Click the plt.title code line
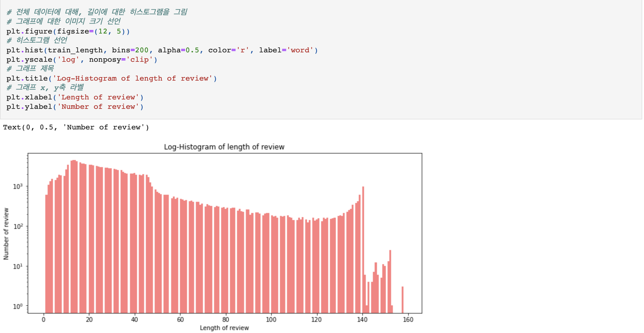The image size is (644, 333). click(x=111, y=79)
